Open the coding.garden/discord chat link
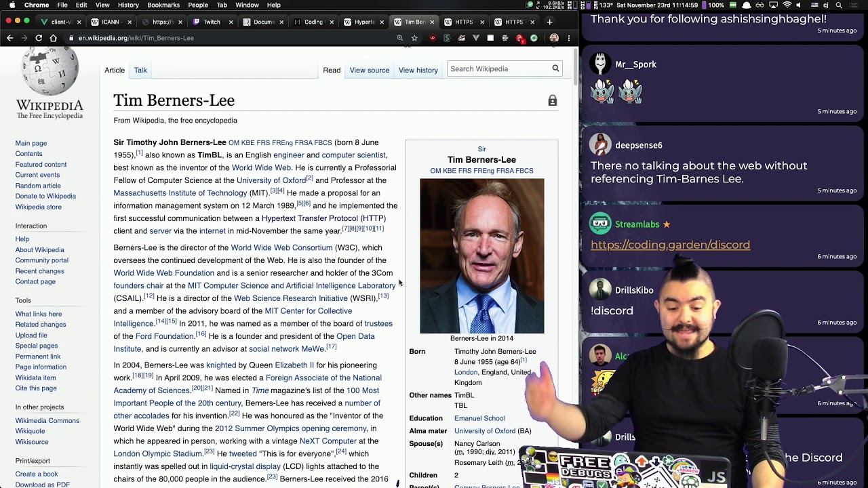This screenshot has height=488, width=868. click(670, 245)
